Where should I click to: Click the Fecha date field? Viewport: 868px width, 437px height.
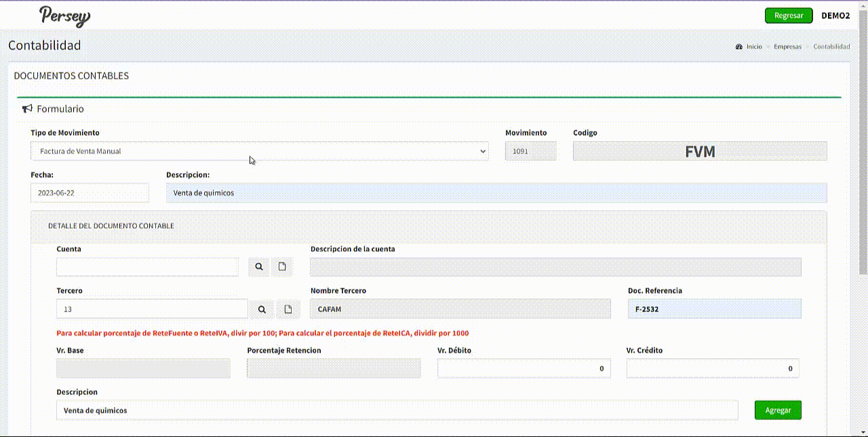click(90, 193)
